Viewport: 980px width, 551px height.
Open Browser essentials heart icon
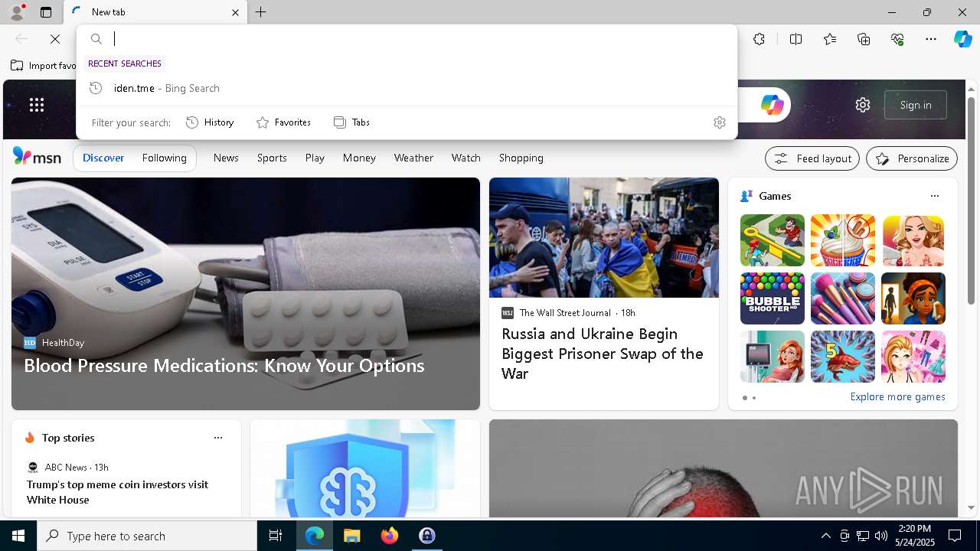tap(897, 39)
